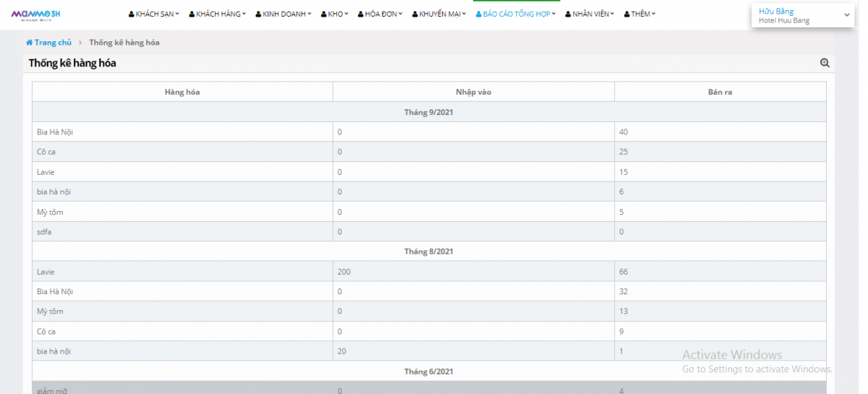Click the Bán ra column header
Image resolution: width=868 pixels, height=394 pixels.
click(x=720, y=92)
